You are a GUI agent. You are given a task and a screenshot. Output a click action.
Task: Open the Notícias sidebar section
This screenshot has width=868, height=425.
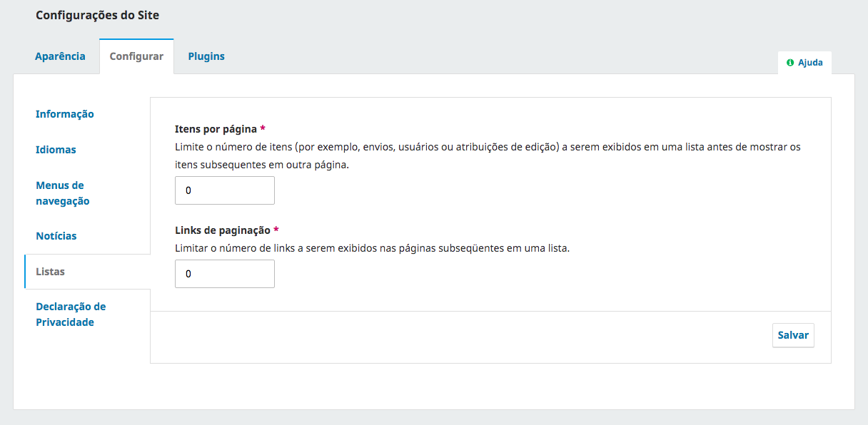[x=56, y=236]
